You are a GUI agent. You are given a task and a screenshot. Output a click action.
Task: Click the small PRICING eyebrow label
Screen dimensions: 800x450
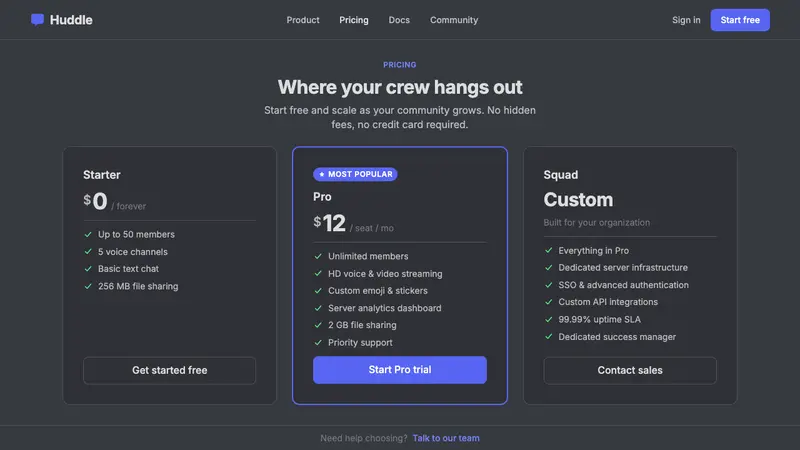click(x=399, y=65)
